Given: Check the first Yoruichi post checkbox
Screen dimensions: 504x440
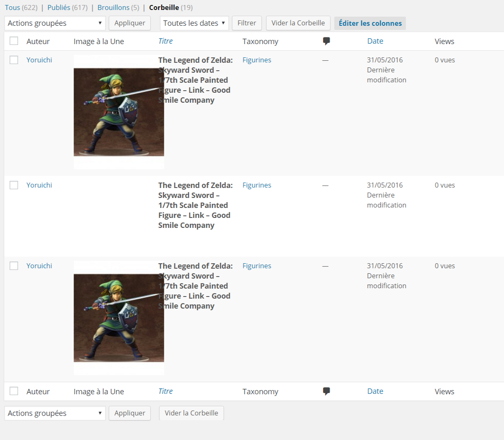Looking at the screenshot, I should pos(14,60).
